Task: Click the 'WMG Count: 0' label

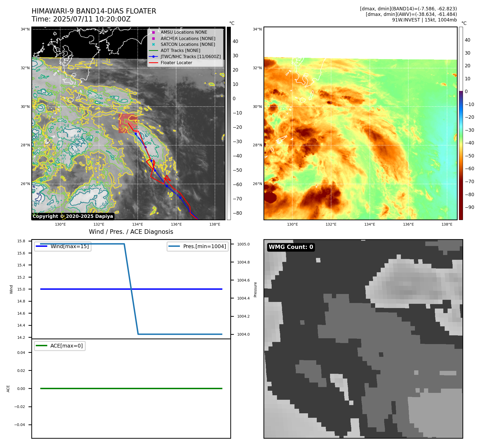Action: [291, 247]
